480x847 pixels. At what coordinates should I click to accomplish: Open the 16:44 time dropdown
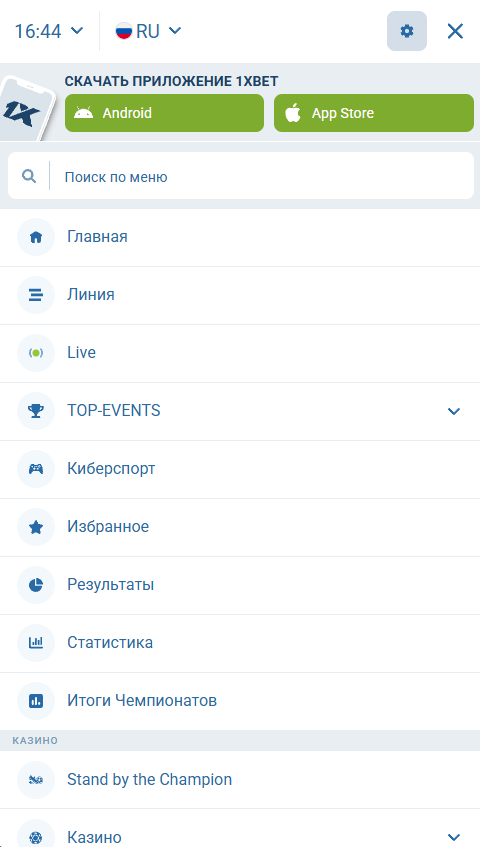coord(49,31)
